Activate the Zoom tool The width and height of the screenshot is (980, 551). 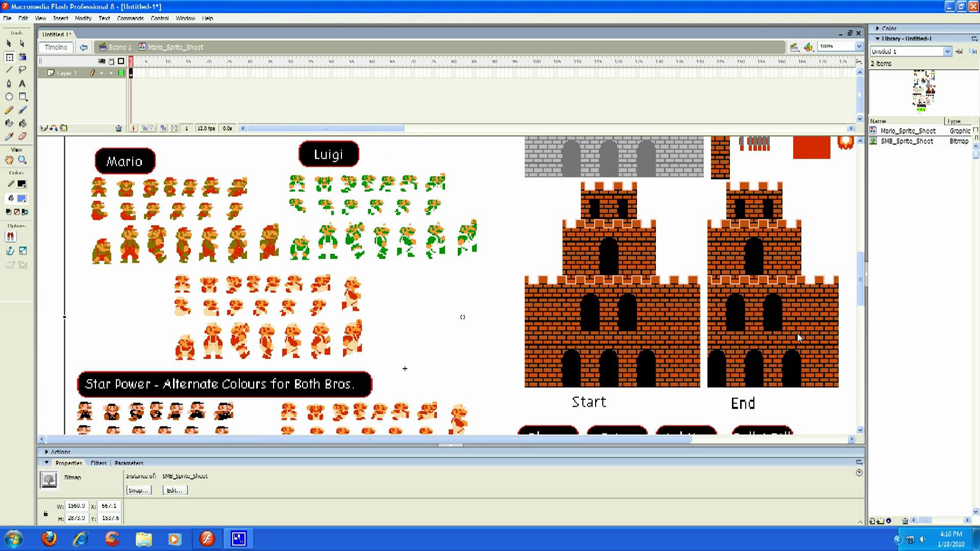click(22, 160)
